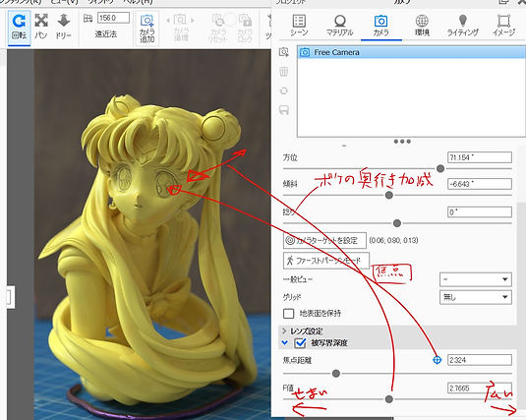Open the 一般ビュー dropdown
Image resolution: width=526 pixels, height=420 pixels.
click(475, 279)
